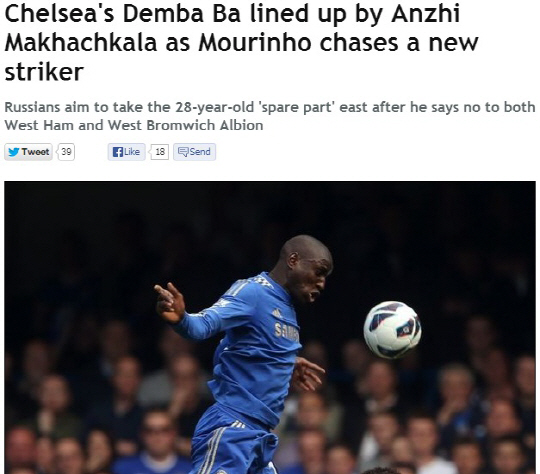Image resolution: width=540 pixels, height=474 pixels.
Task: Select the 'Tweet' label on the Tweet button
Action: (35, 152)
